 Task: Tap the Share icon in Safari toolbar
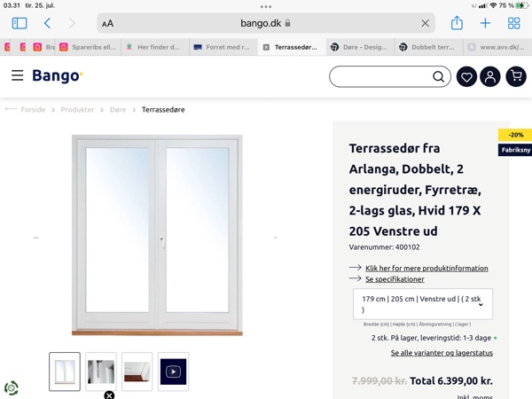pos(457,23)
